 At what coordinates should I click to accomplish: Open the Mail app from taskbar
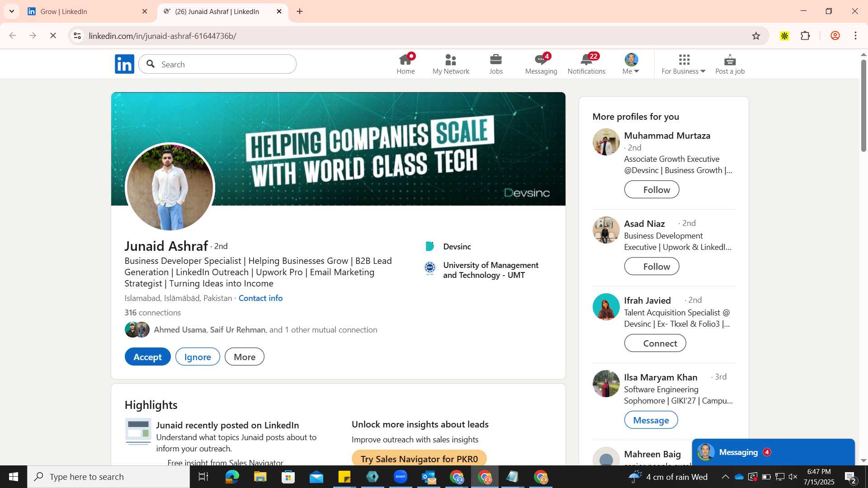tap(316, 477)
